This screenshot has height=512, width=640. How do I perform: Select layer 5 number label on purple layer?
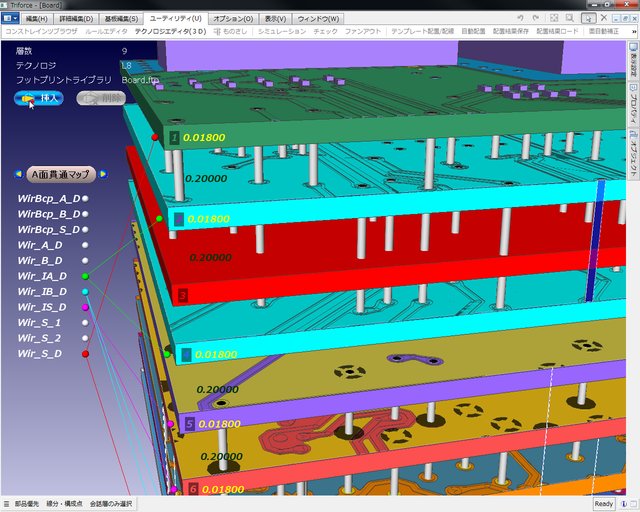coord(189,424)
